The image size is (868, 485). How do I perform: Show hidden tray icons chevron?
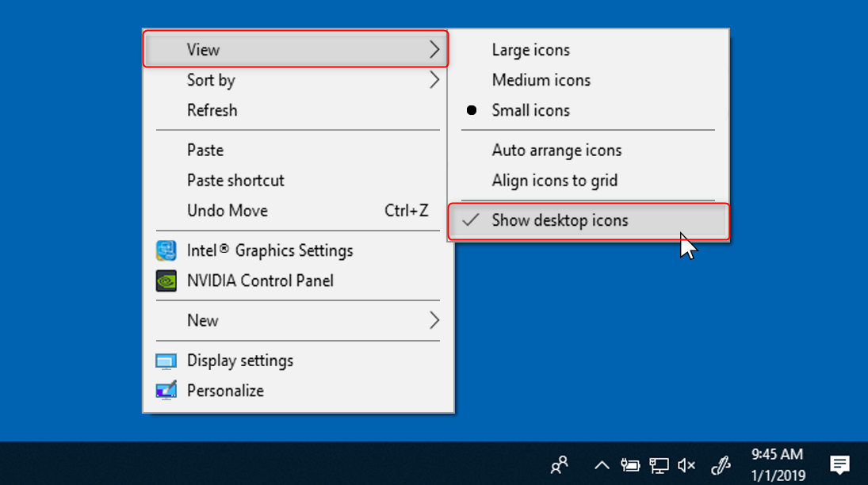(x=602, y=465)
